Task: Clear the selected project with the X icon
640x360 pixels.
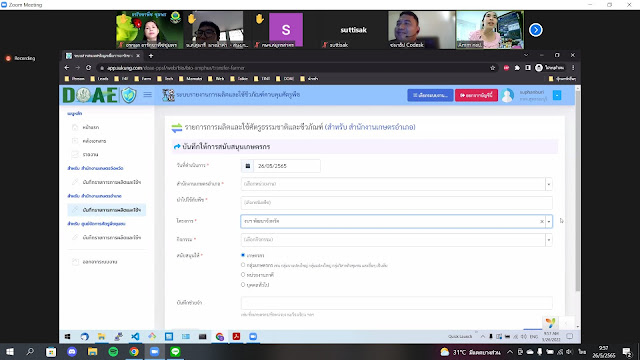Action: [x=542, y=221]
